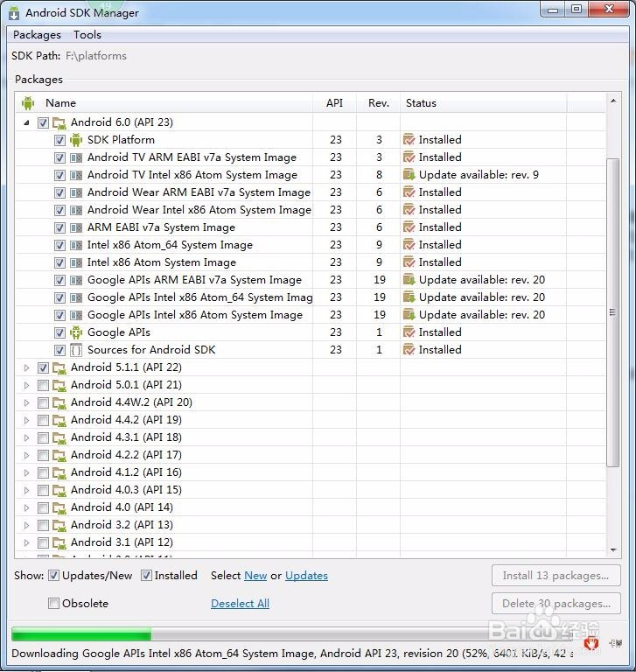Sort by the Rev. column header

tap(379, 103)
